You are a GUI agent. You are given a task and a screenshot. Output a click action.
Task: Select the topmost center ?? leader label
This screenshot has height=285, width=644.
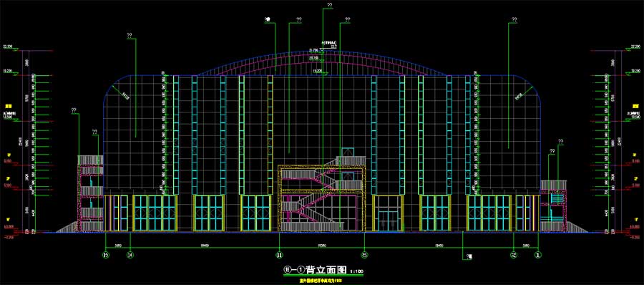pos(329,5)
